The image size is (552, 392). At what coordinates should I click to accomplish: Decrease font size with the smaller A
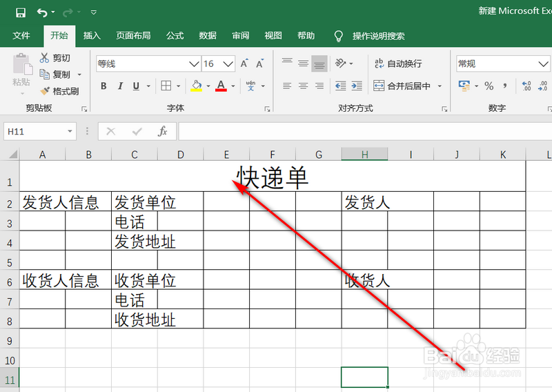pos(260,63)
